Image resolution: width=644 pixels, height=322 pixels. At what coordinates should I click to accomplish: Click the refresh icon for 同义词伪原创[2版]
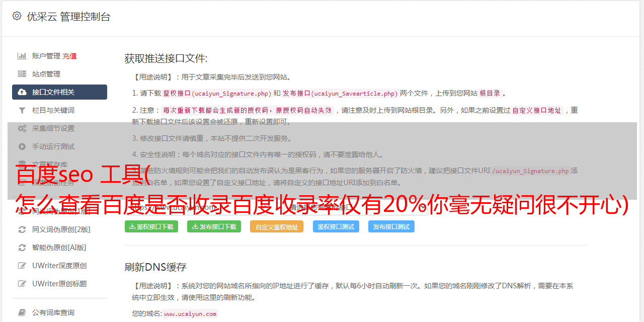tap(22, 229)
